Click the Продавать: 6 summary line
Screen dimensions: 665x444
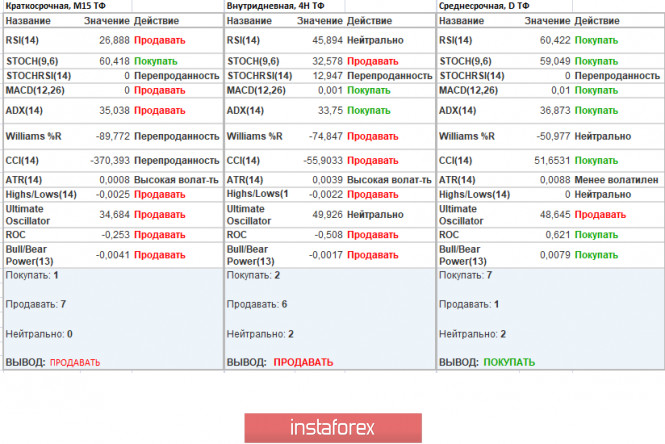click(x=257, y=304)
